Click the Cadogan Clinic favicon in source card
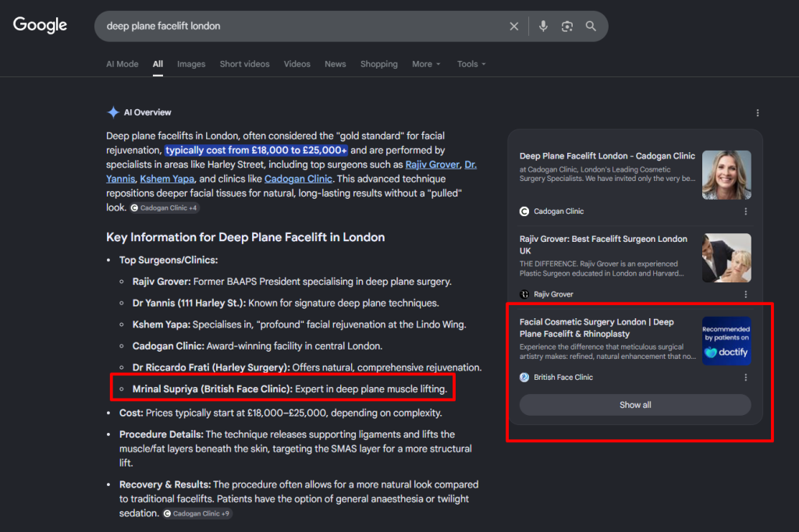Viewport: 799px width, 532px height. coord(524,211)
